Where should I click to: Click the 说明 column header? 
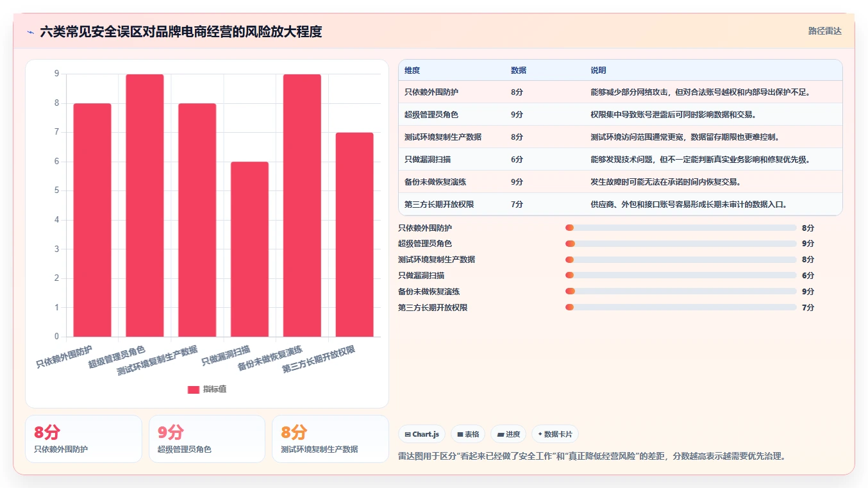(598, 71)
